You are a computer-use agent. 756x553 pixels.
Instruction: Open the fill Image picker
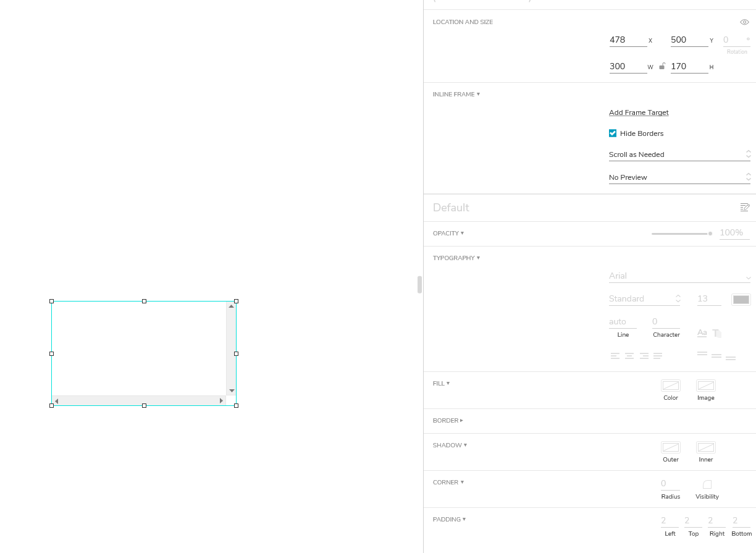point(705,386)
